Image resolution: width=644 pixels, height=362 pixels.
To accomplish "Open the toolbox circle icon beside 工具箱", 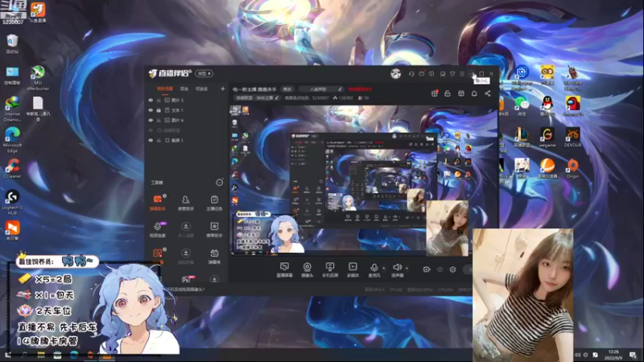I will coord(219,183).
